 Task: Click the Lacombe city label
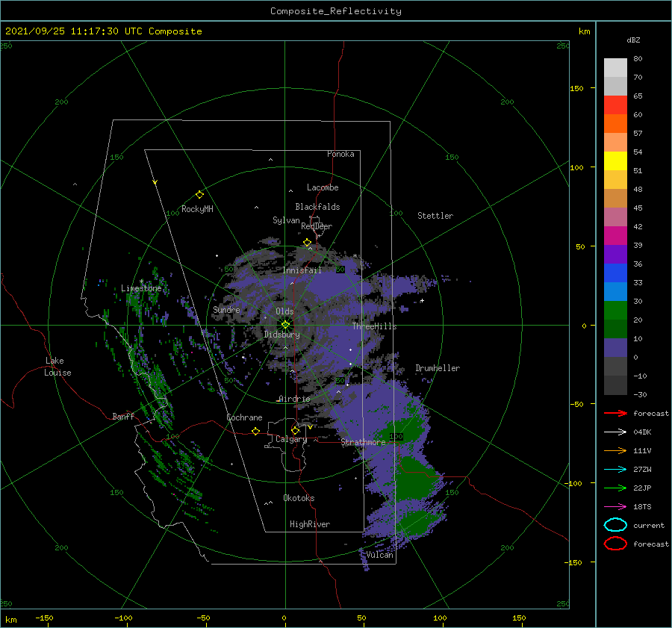pos(323,187)
